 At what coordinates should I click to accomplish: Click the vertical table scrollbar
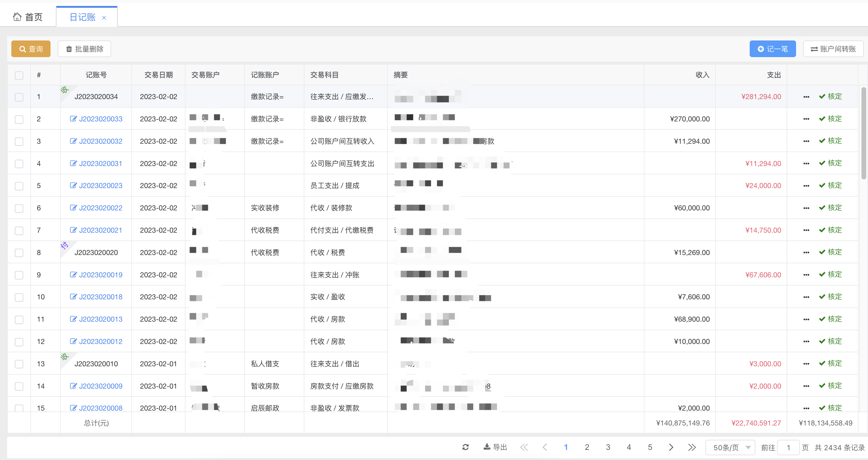(863, 134)
